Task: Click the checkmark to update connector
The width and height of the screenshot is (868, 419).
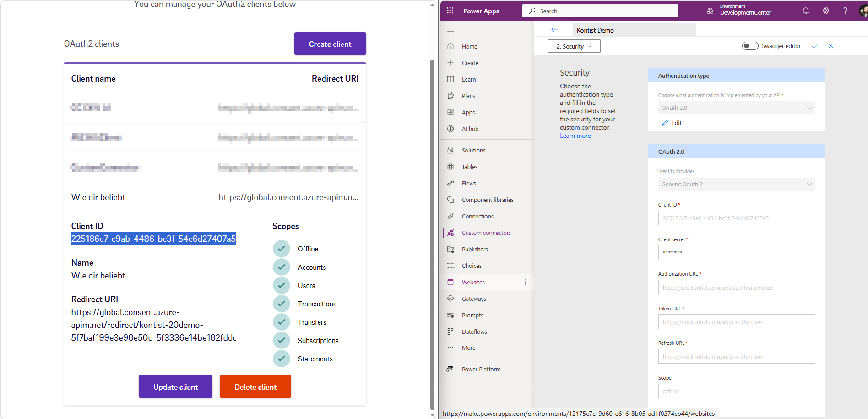Action: coord(815,46)
